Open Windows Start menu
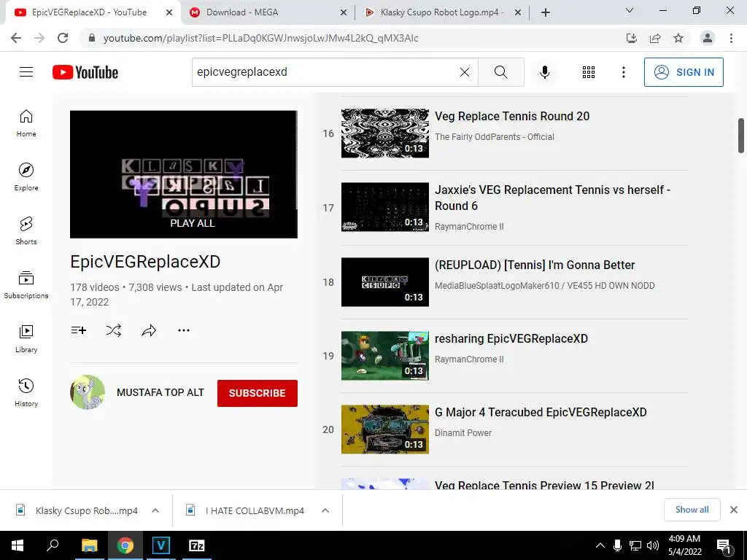This screenshot has width=747, height=560. [18, 545]
